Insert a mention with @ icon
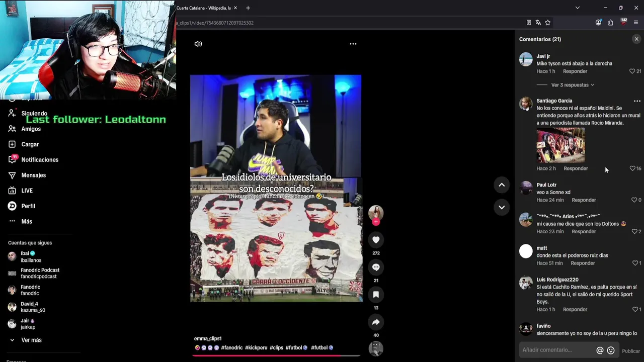The height and width of the screenshot is (362, 644). (x=600, y=350)
